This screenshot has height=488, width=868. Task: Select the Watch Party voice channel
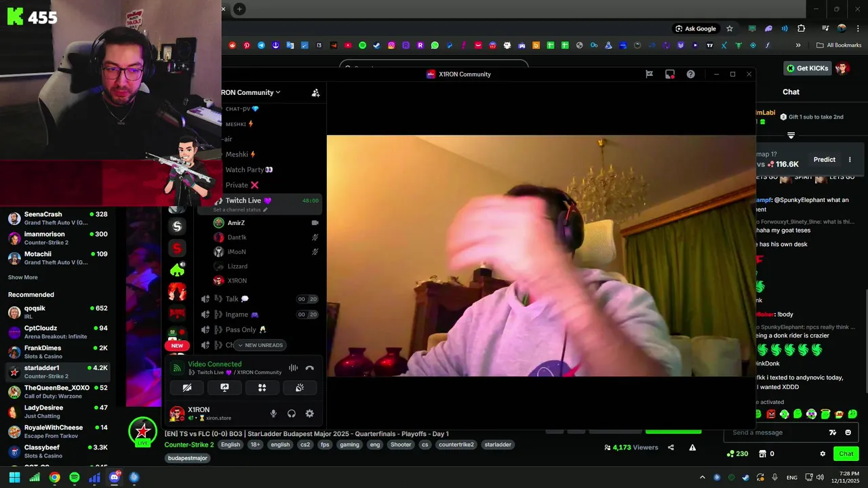pyautogui.click(x=249, y=169)
